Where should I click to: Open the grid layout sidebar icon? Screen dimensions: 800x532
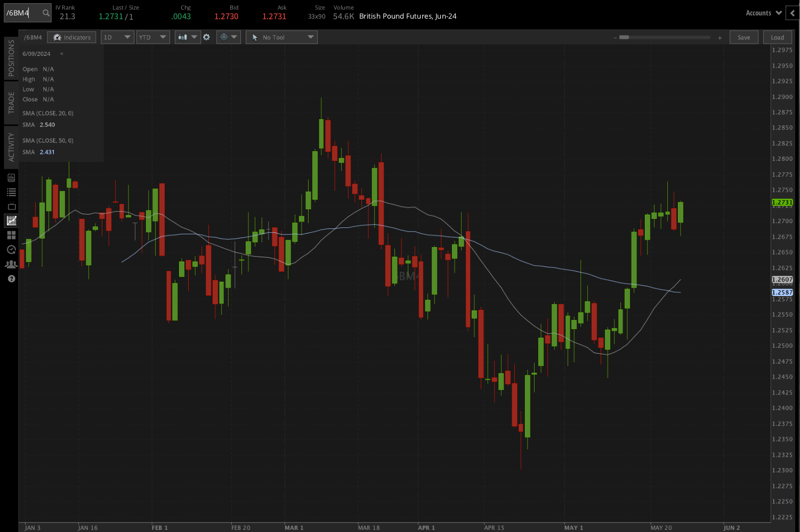[x=11, y=235]
